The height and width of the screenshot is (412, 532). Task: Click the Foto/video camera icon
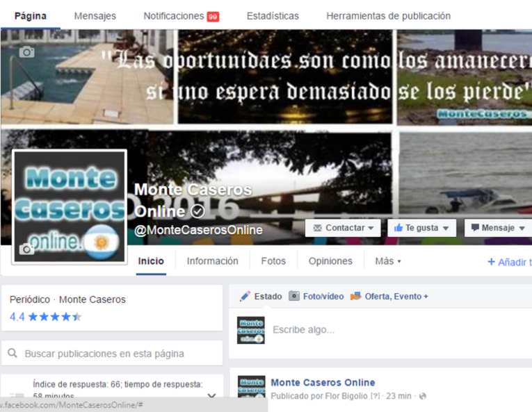point(294,296)
